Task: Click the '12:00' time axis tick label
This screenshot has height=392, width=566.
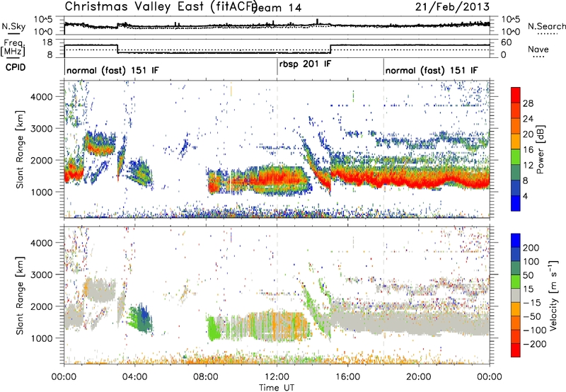Action: [277, 377]
